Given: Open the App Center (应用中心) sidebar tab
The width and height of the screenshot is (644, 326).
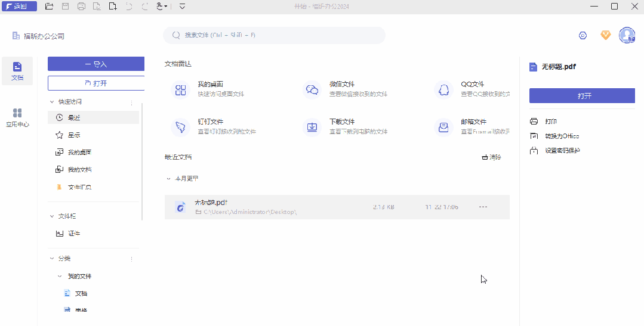Looking at the screenshot, I should click(17, 117).
